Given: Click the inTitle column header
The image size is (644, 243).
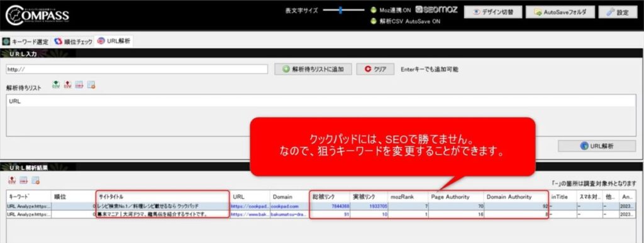Looking at the screenshot, I should pos(563,197).
